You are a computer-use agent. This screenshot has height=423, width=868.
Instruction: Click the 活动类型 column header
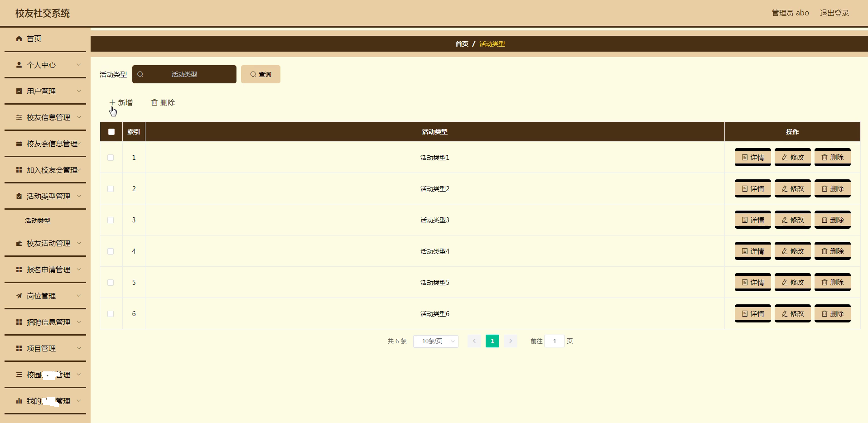coord(435,132)
